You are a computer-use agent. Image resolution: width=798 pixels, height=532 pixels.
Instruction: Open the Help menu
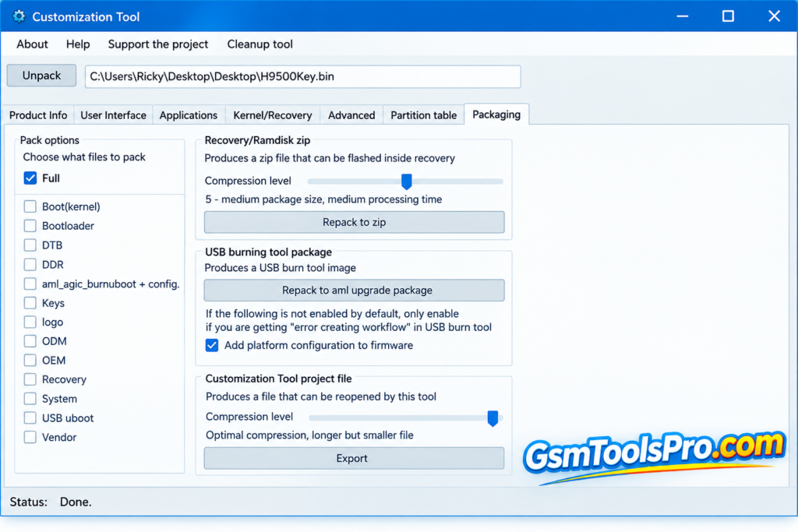click(x=78, y=44)
